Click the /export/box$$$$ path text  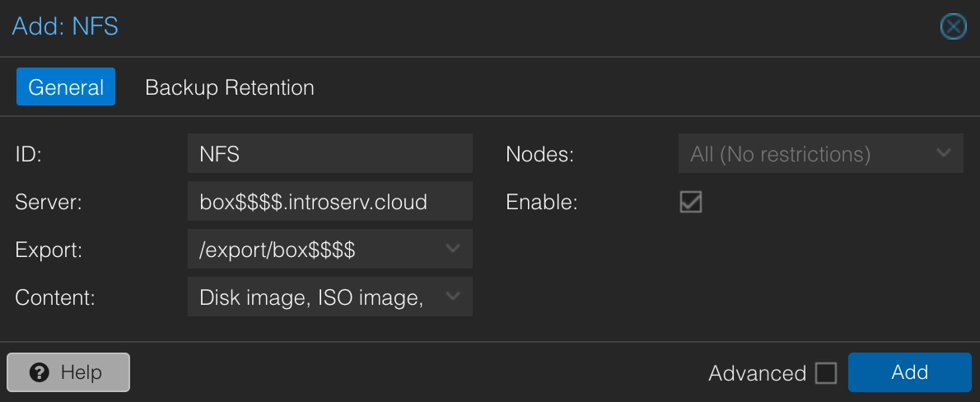pos(278,250)
